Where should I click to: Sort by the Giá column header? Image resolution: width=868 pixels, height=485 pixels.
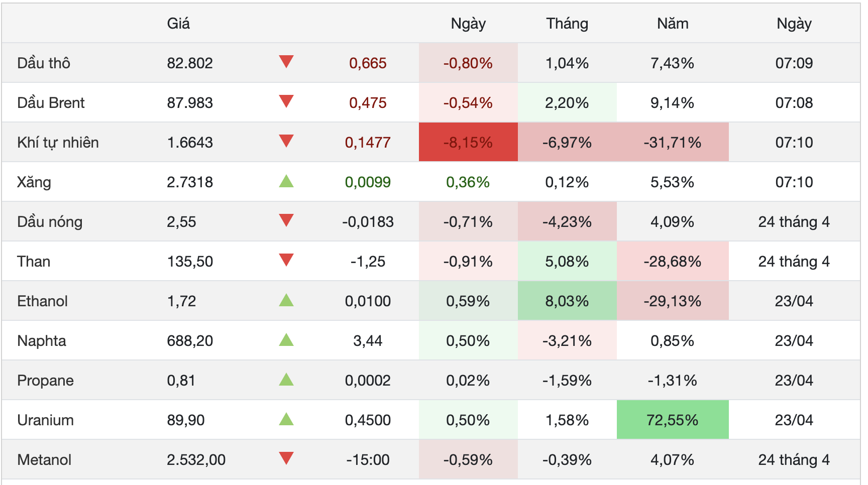click(x=178, y=24)
